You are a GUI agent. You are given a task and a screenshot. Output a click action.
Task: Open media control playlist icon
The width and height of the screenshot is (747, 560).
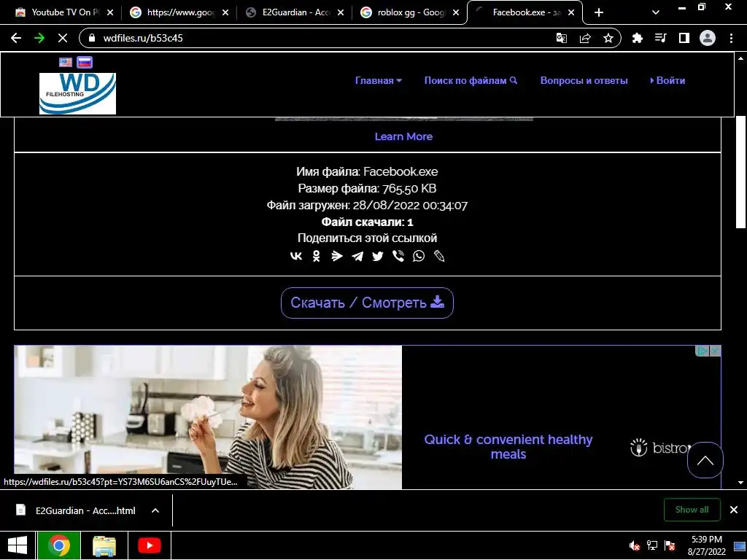click(x=661, y=38)
